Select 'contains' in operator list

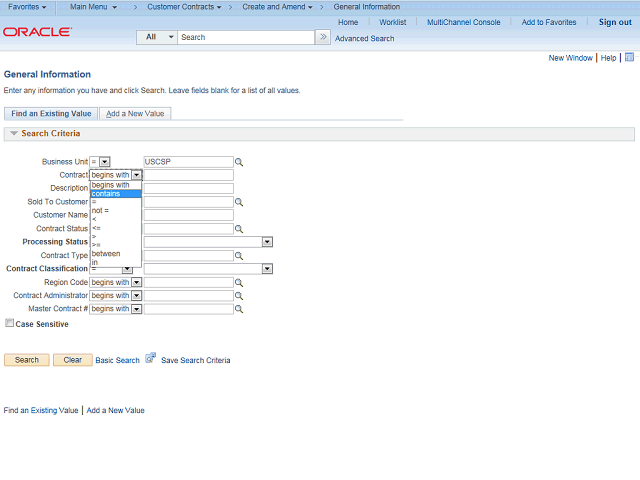coord(116,193)
